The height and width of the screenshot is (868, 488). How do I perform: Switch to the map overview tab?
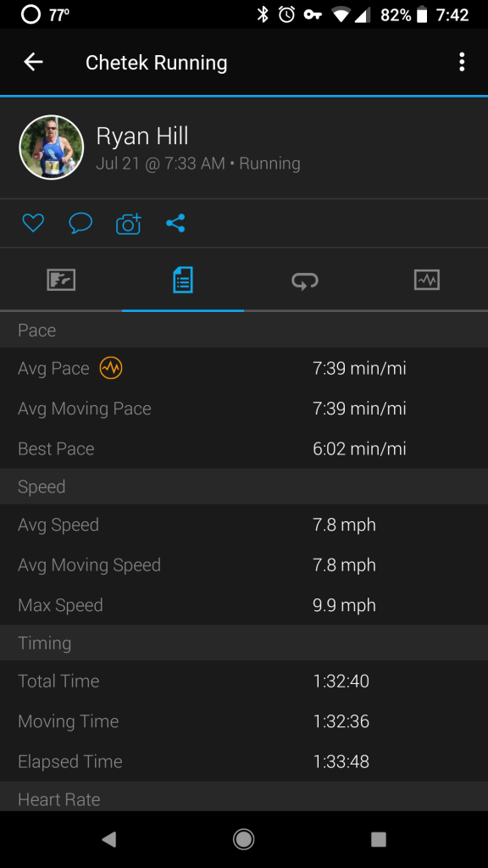(x=61, y=280)
